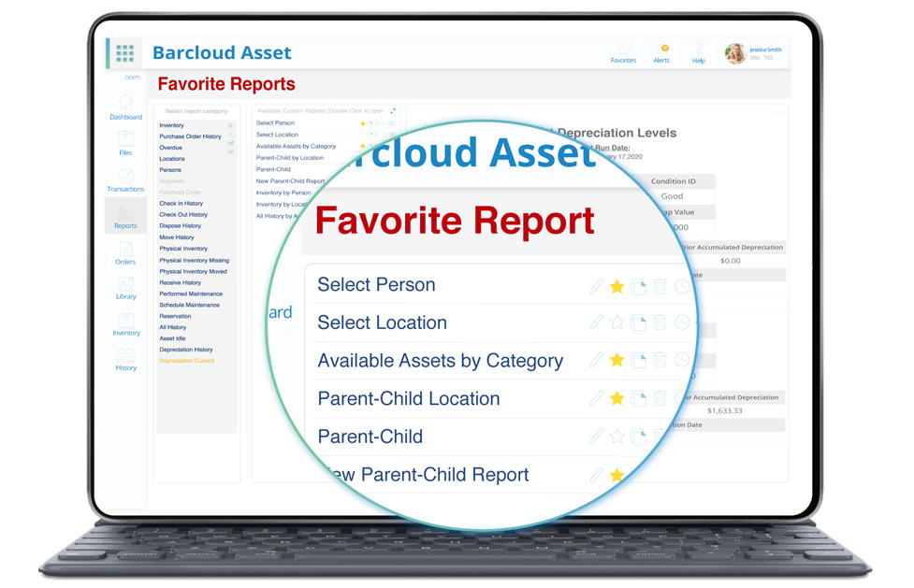This screenshot has width=914, height=588.
Task: Schedule Select Person report with magnified clock icon
Action: coord(681,286)
